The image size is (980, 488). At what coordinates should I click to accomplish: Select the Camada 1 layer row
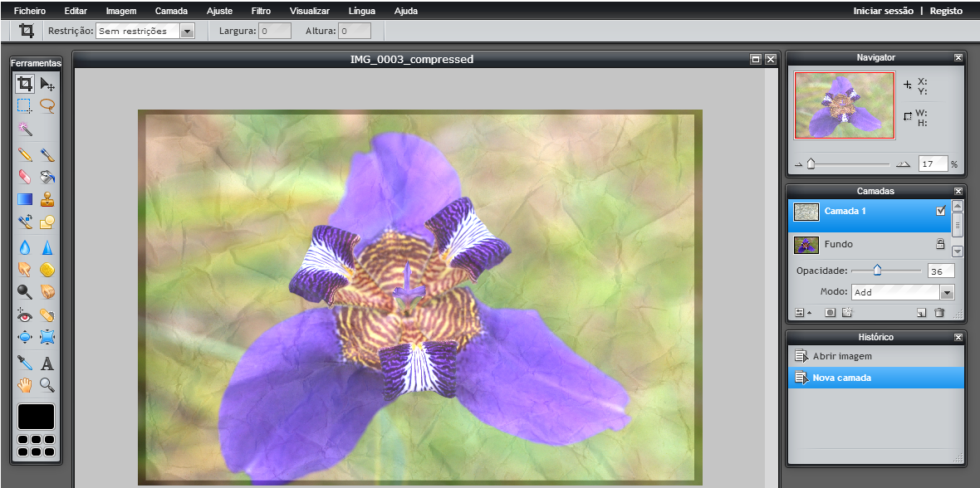869,216
